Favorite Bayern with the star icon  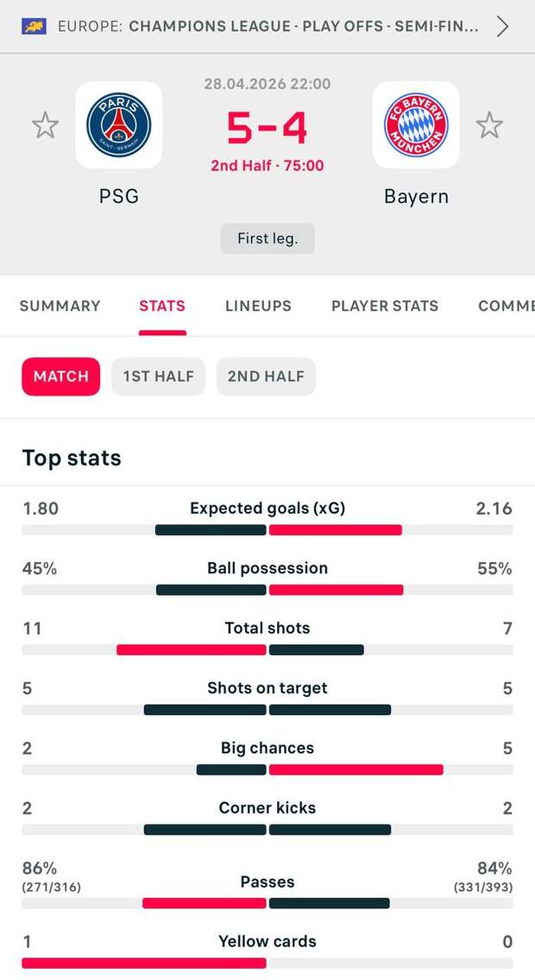489,126
